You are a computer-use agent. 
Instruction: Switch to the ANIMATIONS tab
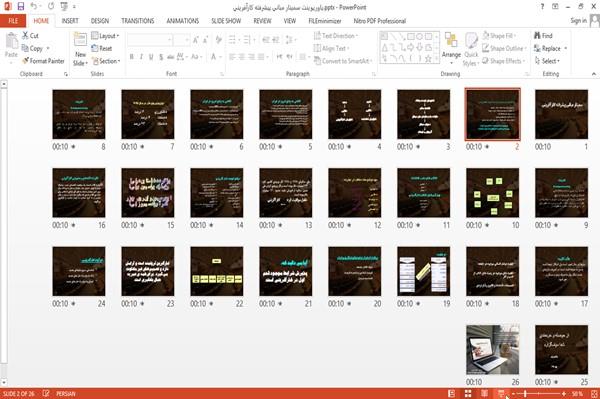click(183, 21)
